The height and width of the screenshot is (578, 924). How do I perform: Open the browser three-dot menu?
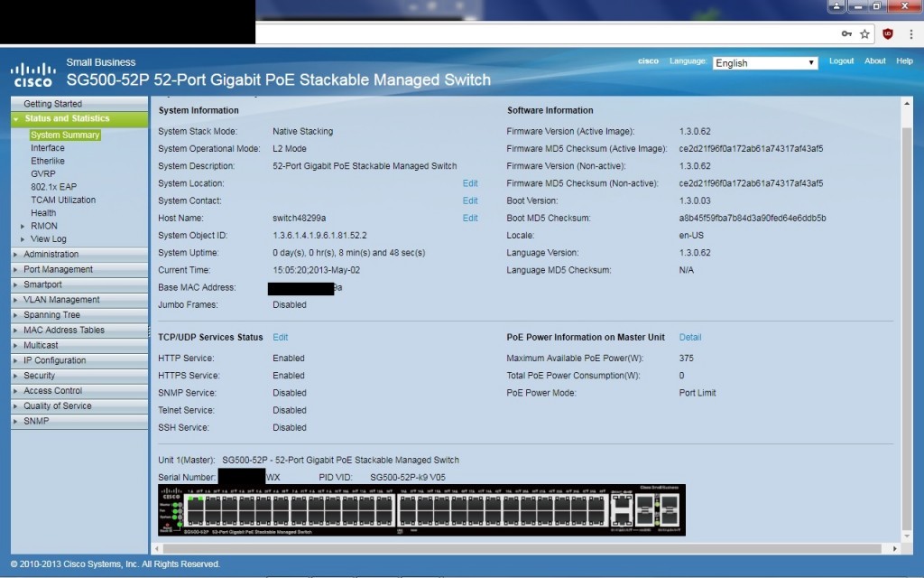coord(911,33)
